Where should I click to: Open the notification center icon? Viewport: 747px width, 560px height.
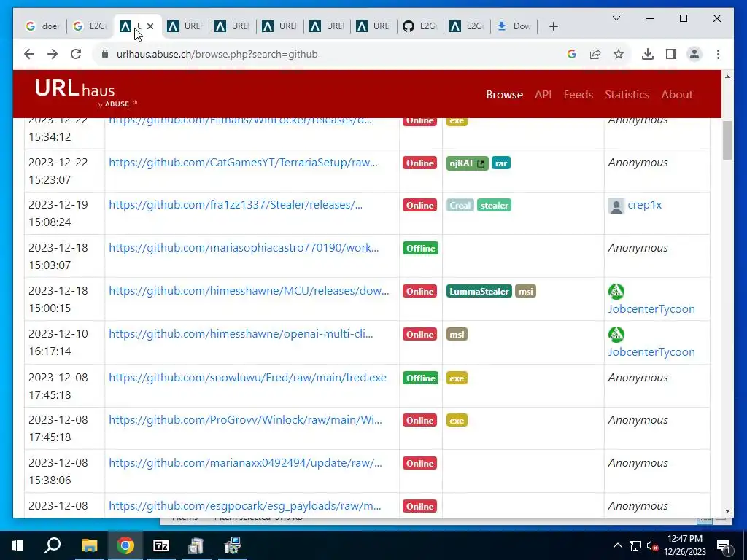[724, 545]
